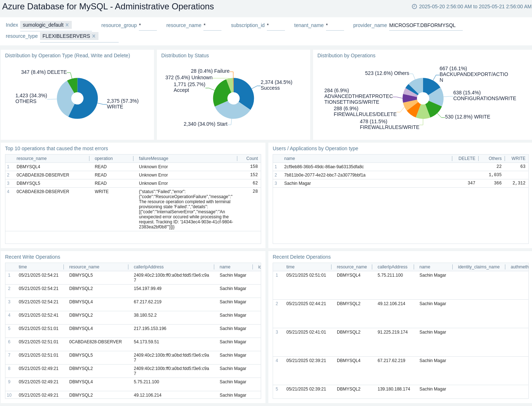Select the purple ADVANCEDTHREATPROTECTIONSETTINGS slice

point(409,98)
